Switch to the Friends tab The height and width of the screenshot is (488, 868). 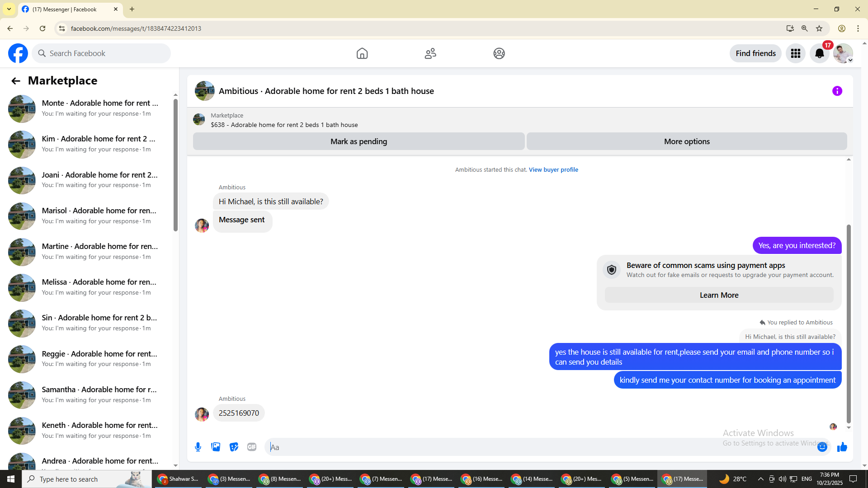(430, 53)
